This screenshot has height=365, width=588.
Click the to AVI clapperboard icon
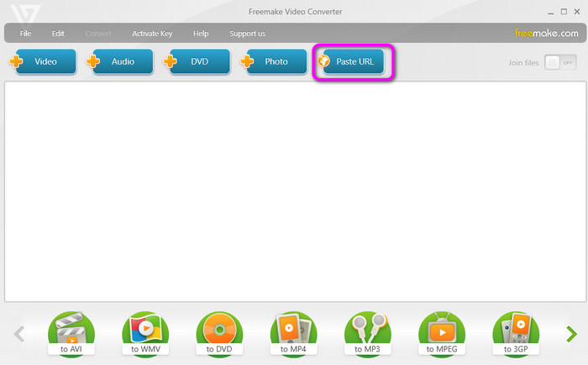pyautogui.click(x=71, y=333)
